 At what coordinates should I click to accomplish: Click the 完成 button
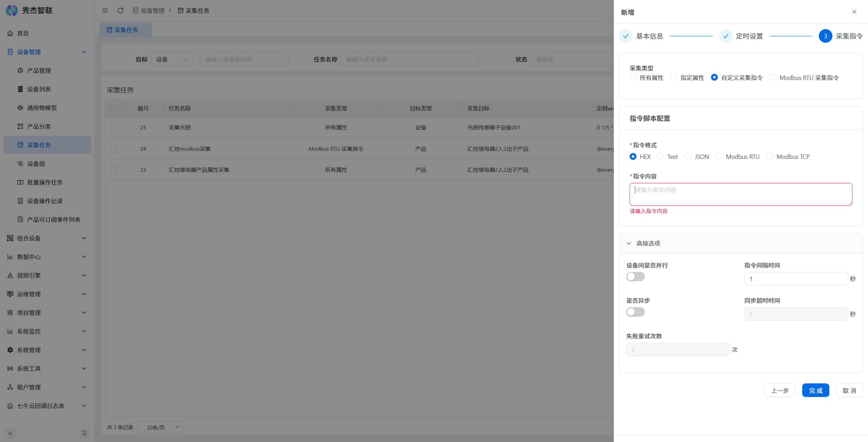click(815, 390)
